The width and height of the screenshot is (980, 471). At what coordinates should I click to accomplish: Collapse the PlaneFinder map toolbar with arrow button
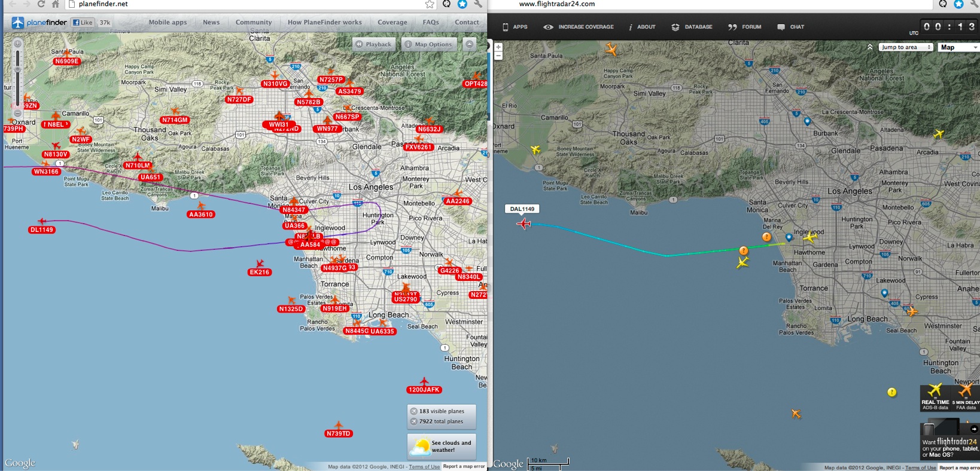pyautogui.click(x=470, y=44)
